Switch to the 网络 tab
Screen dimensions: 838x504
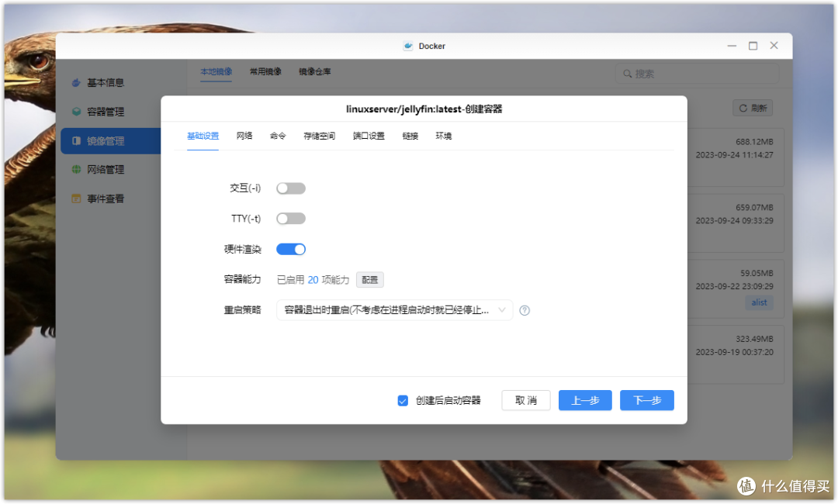click(x=244, y=136)
